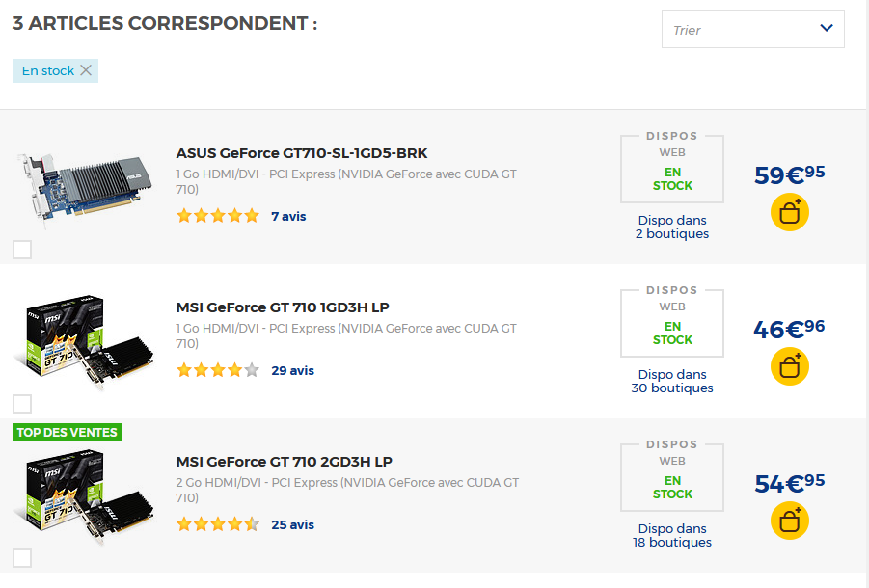Add MSI GT 710 1GD3H to cart
Viewport: 869px width, 588px height.
(789, 367)
